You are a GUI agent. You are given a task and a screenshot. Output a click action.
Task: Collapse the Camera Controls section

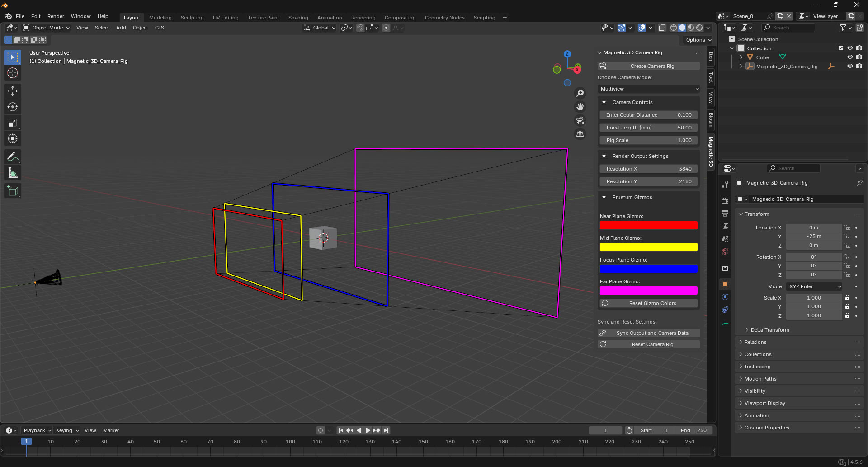point(604,102)
